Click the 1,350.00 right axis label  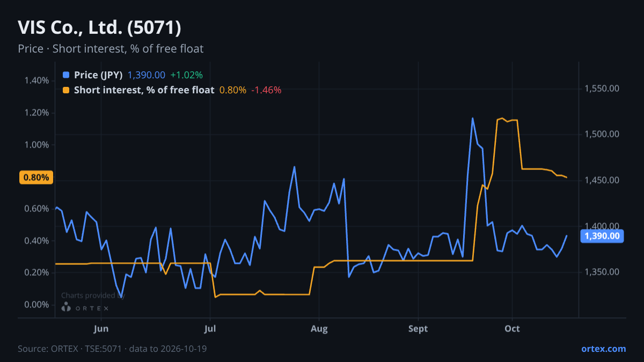(601, 272)
